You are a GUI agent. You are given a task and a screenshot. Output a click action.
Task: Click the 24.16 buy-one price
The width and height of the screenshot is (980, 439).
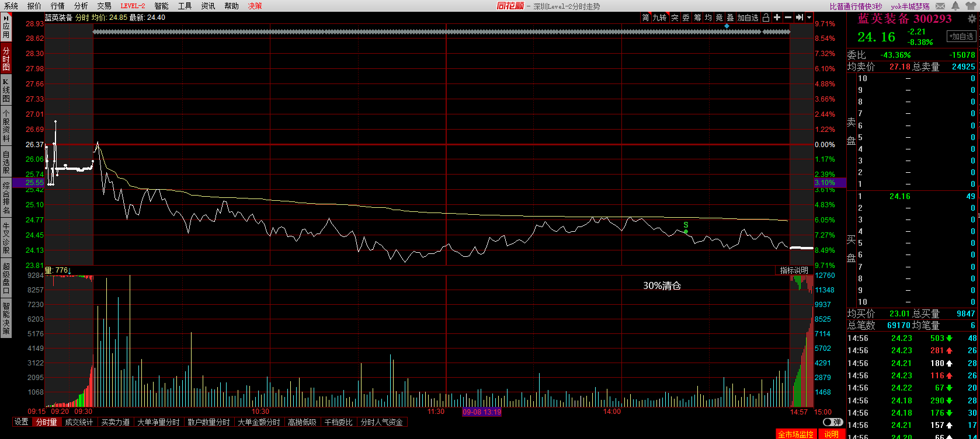(x=900, y=196)
